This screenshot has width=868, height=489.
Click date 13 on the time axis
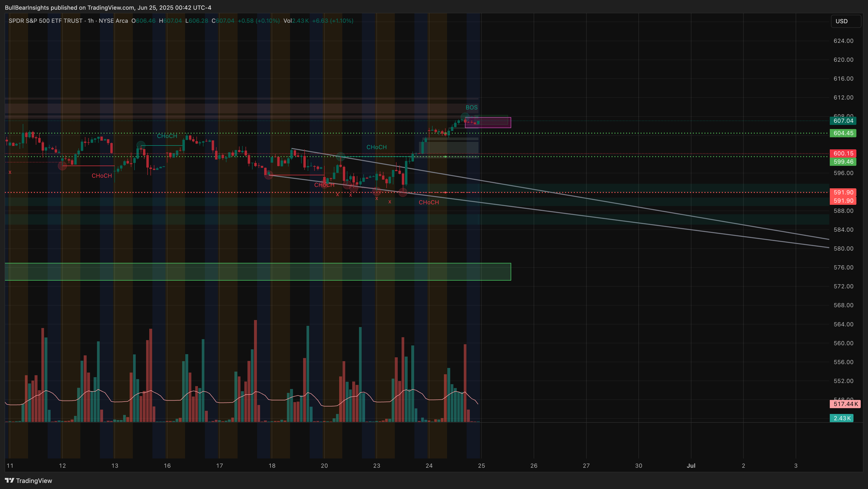pos(115,466)
